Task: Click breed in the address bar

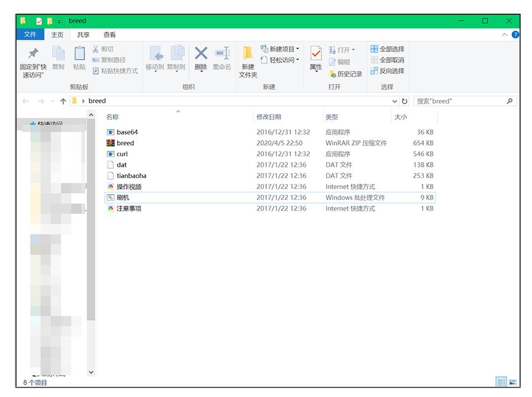Action: [97, 101]
